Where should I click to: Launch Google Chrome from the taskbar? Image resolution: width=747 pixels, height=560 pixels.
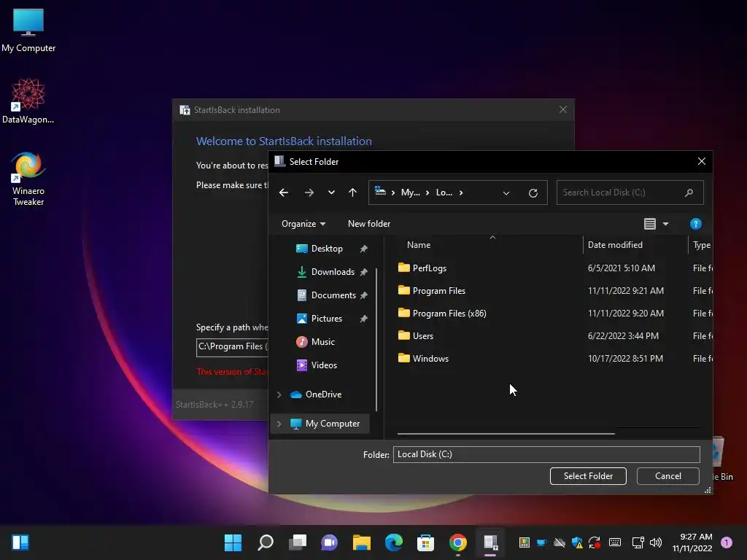pyautogui.click(x=458, y=542)
